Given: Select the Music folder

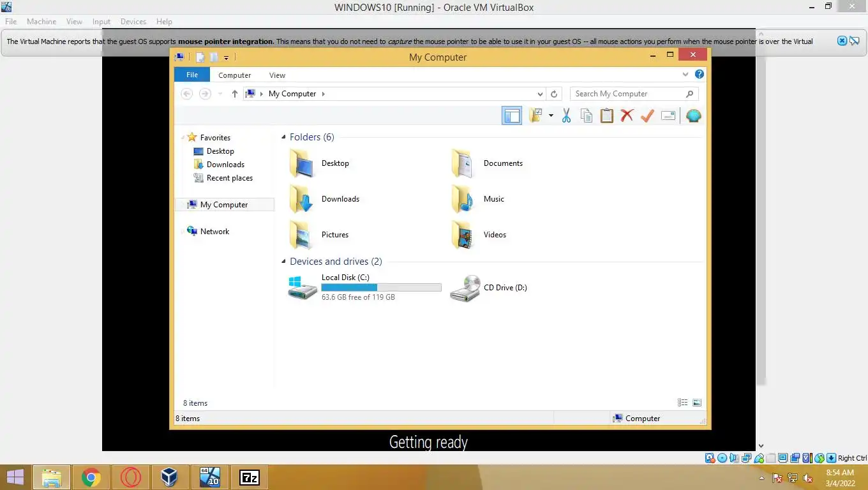Looking at the screenshot, I should point(478,199).
